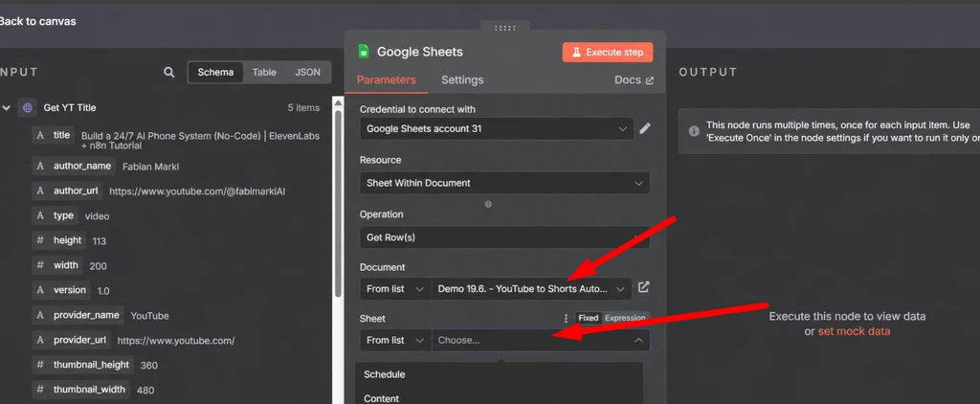Click the 5 items count label
This screenshot has width=980, height=404.
[x=303, y=107]
